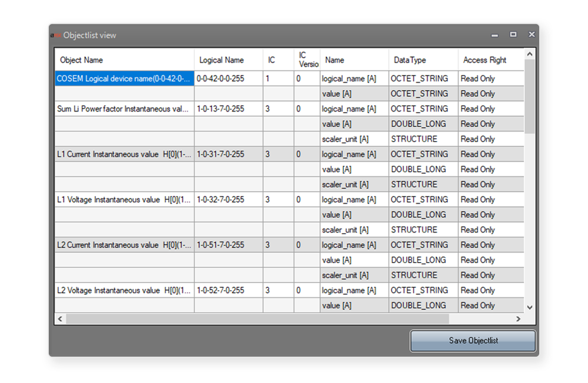Screen dimensions: 588x383
Task: Click the Access Right column header
Action: coord(490,60)
